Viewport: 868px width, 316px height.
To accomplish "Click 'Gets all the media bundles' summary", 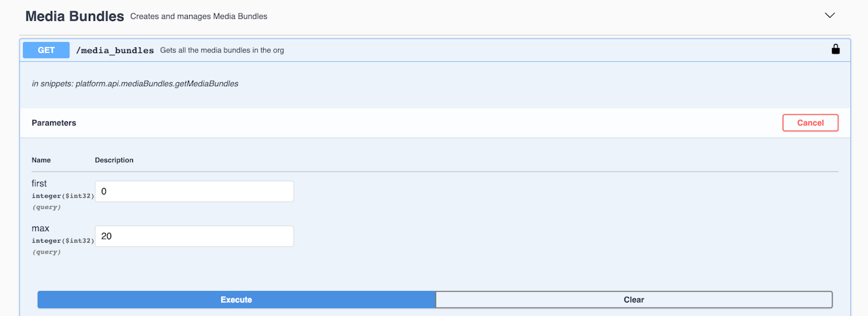I will tap(222, 50).
